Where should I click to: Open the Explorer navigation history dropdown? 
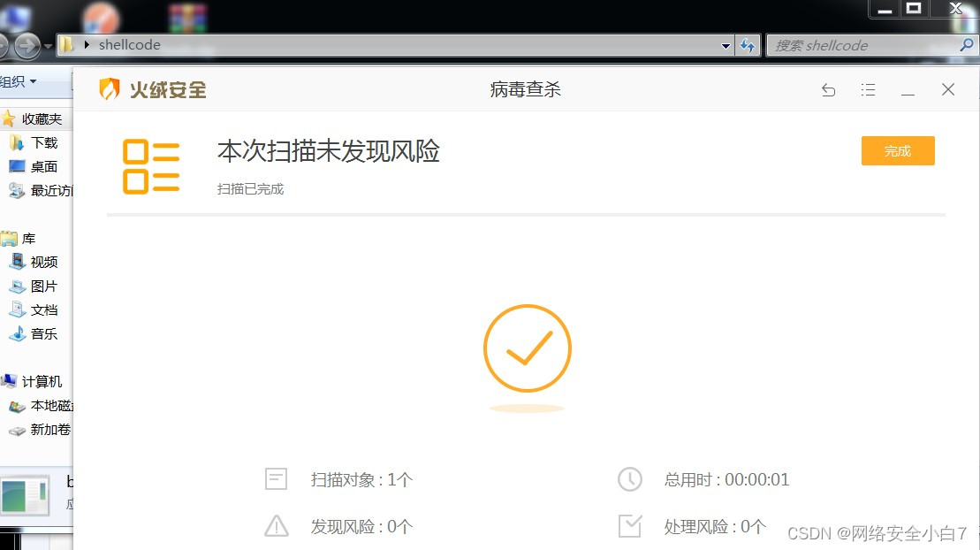pyautogui.click(x=48, y=46)
